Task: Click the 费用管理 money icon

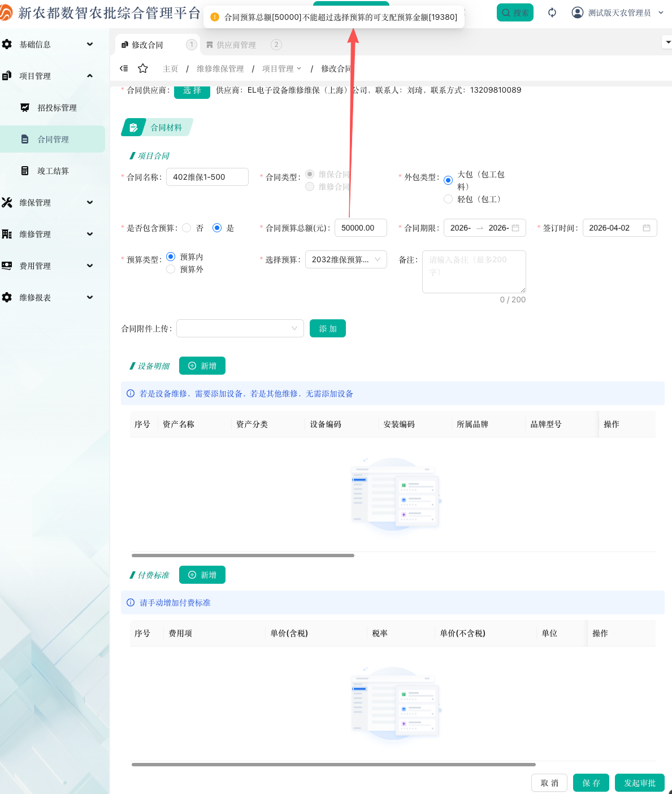Action: (7, 266)
